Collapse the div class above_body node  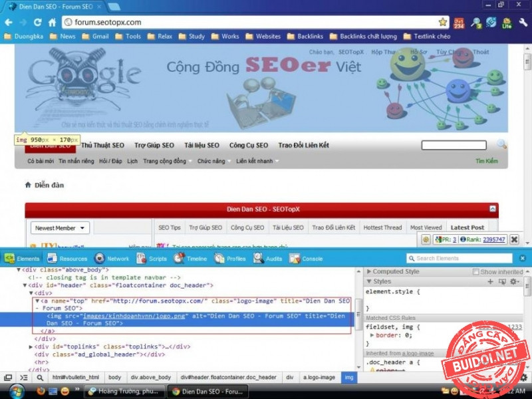(x=19, y=270)
